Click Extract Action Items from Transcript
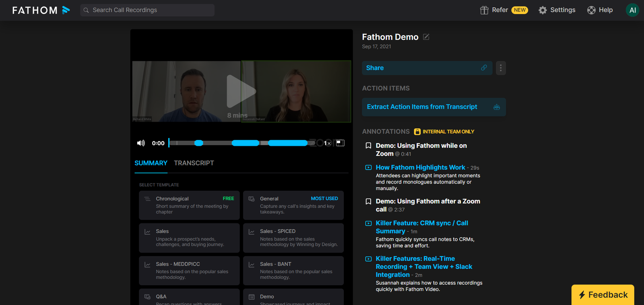Screen dimensions: 644x305 434,107
